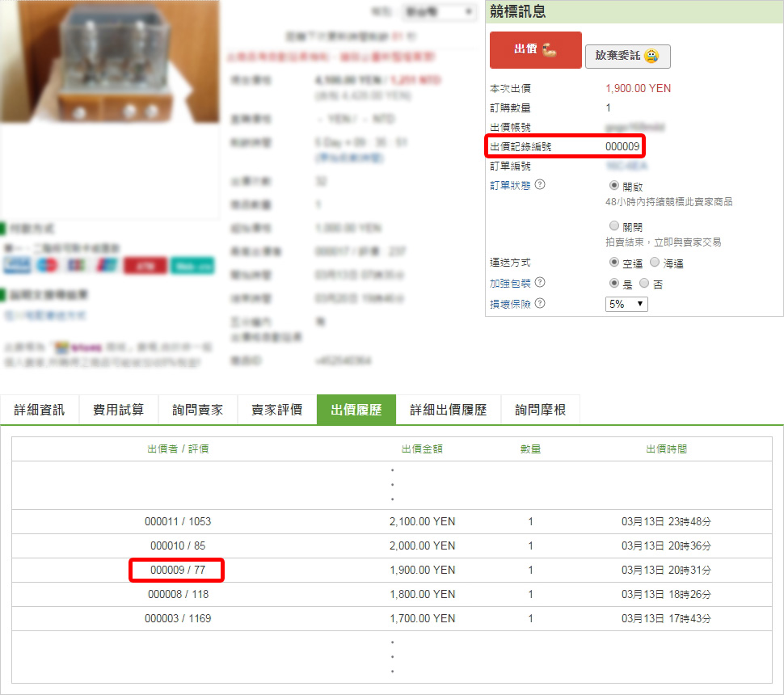Select 否 for reinforced packaging
The image size is (784, 695).
tap(644, 284)
